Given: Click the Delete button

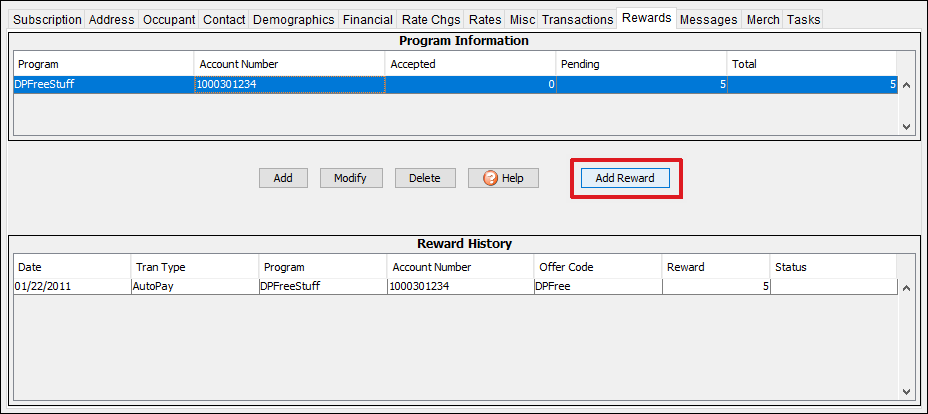Looking at the screenshot, I should 424,178.
